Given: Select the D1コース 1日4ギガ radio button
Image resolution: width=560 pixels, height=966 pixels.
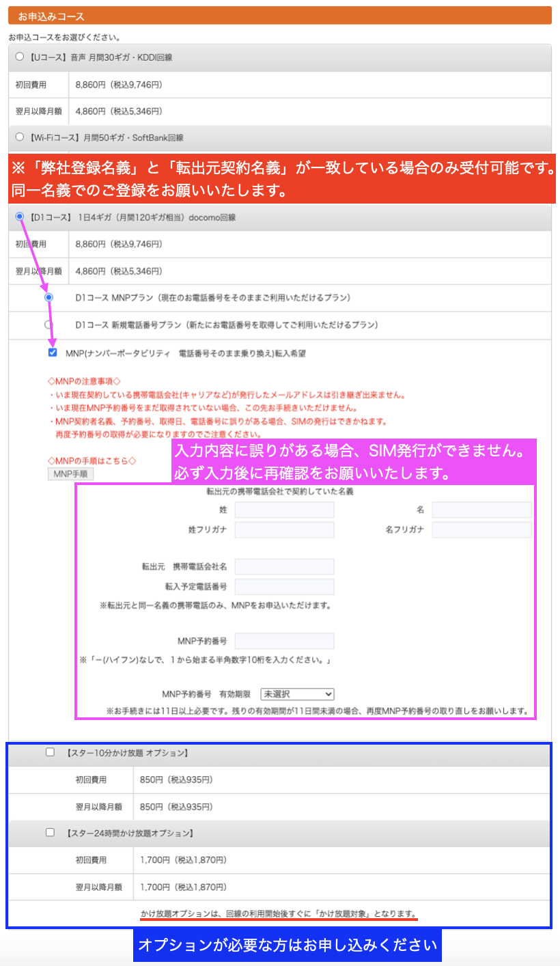Looking at the screenshot, I should (20, 217).
